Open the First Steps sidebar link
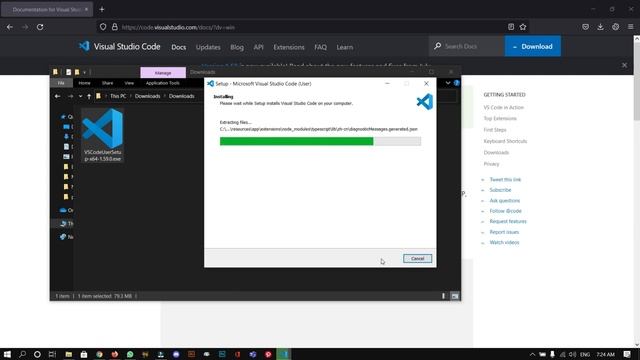Image resolution: width=640 pixels, height=360 pixels. [495, 130]
